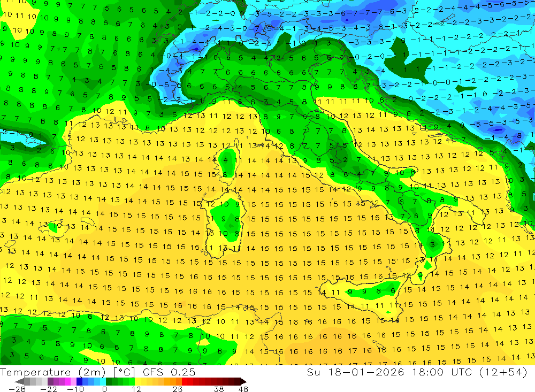
Task: Click the bright red swatch in the color scale
Action: 185,382
